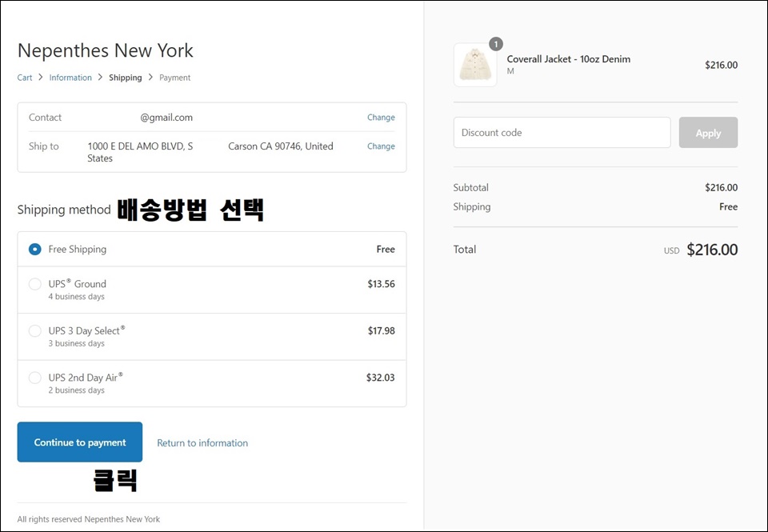Focus the Discount code input field

tap(562, 132)
